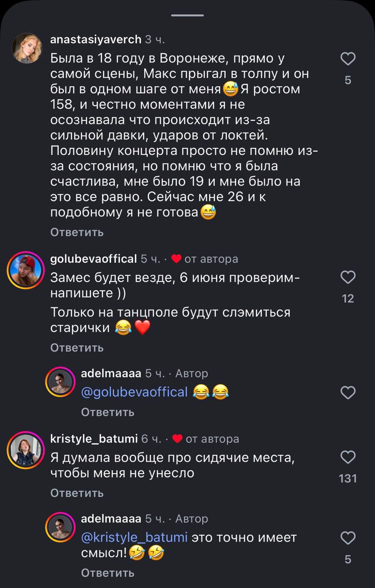Tap adelmaaaa's avatar on the first reply
This screenshot has height=588, width=375.
pyautogui.click(x=60, y=382)
